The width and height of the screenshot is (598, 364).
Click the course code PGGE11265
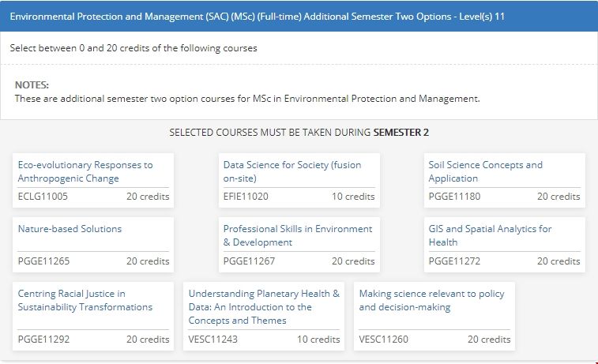[x=43, y=261]
